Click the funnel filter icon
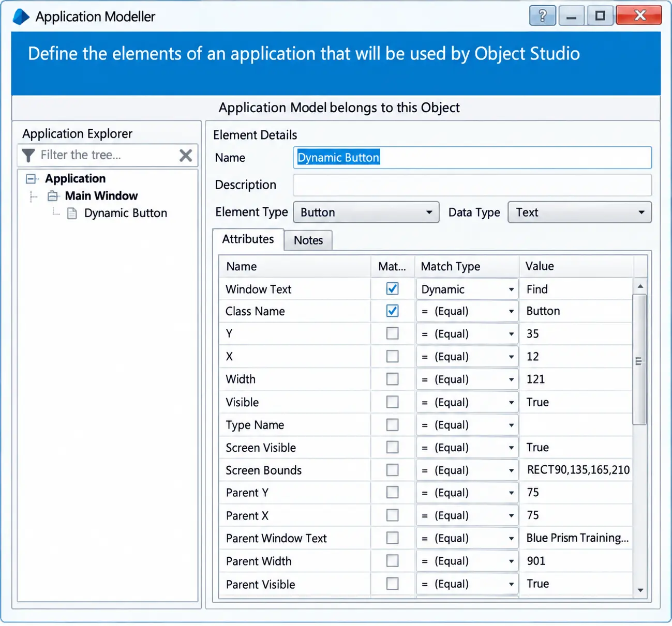 (29, 155)
